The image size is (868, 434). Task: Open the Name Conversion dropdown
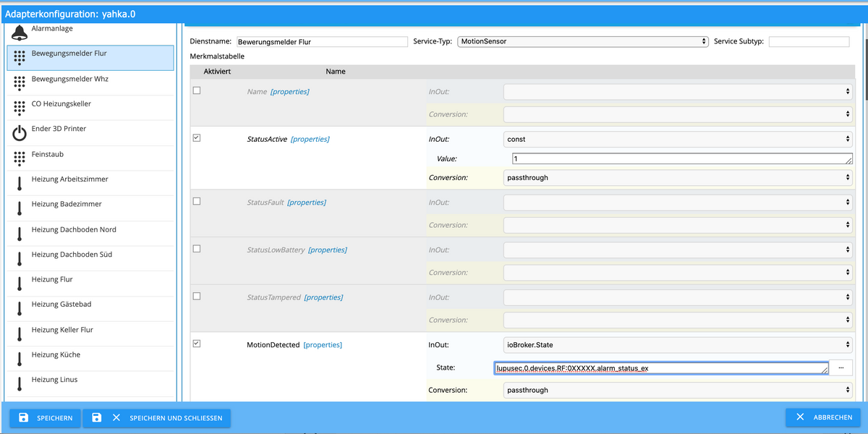click(x=678, y=114)
